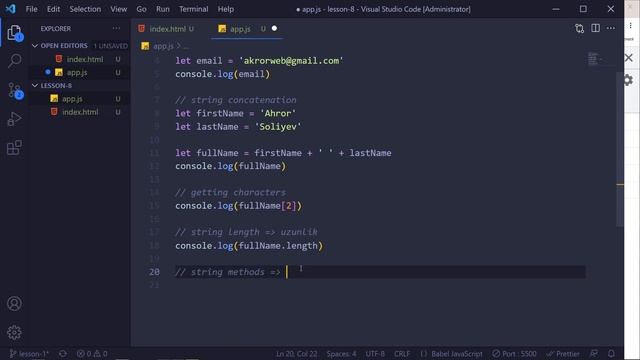Click the 'string concatenation' comment
The width and height of the screenshot is (640, 360).
click(236, 100)
